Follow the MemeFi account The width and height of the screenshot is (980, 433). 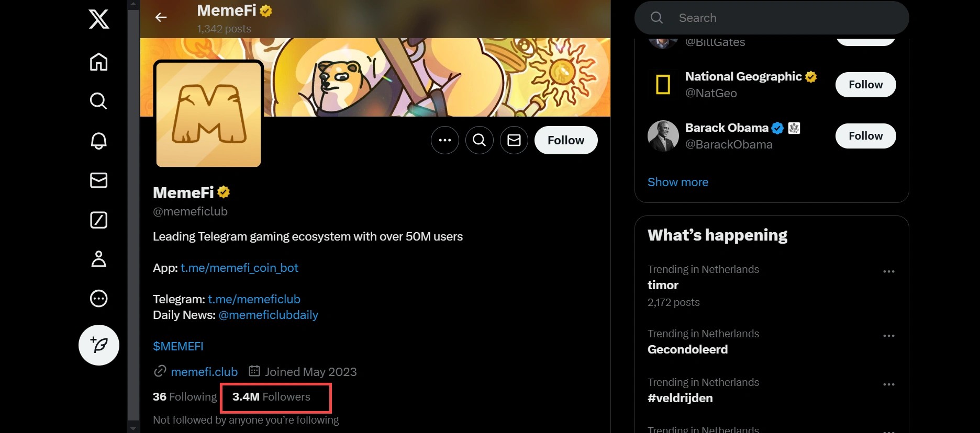(566, 140)
